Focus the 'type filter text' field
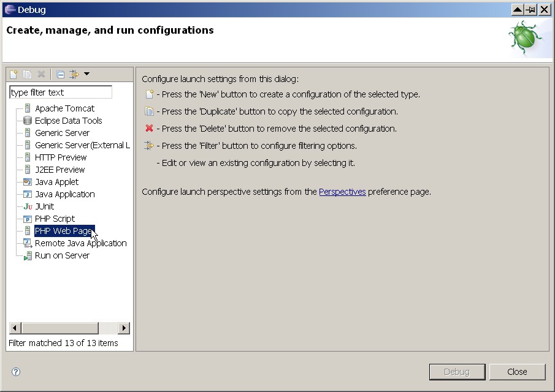This screenshot has height=392, width=555. (61, 92)
